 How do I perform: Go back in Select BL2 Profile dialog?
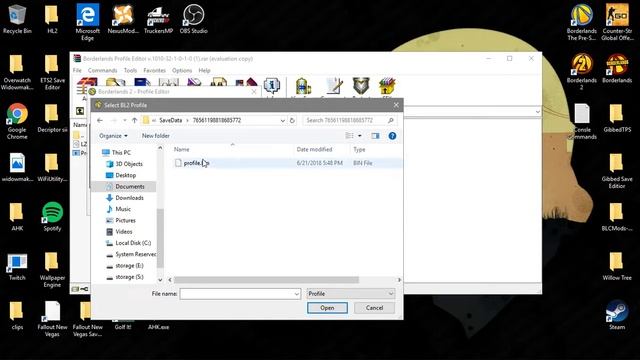click(x=100, y=120)
